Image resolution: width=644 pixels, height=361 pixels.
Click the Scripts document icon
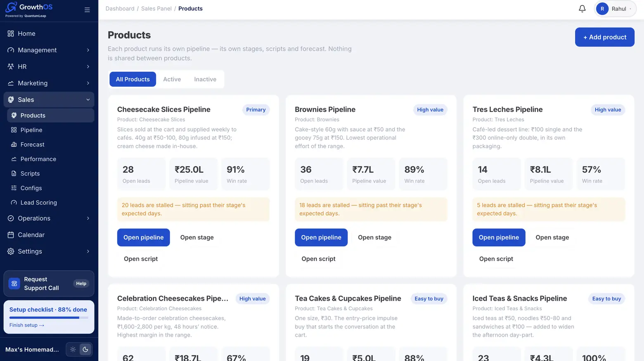[x=14, y=174]
